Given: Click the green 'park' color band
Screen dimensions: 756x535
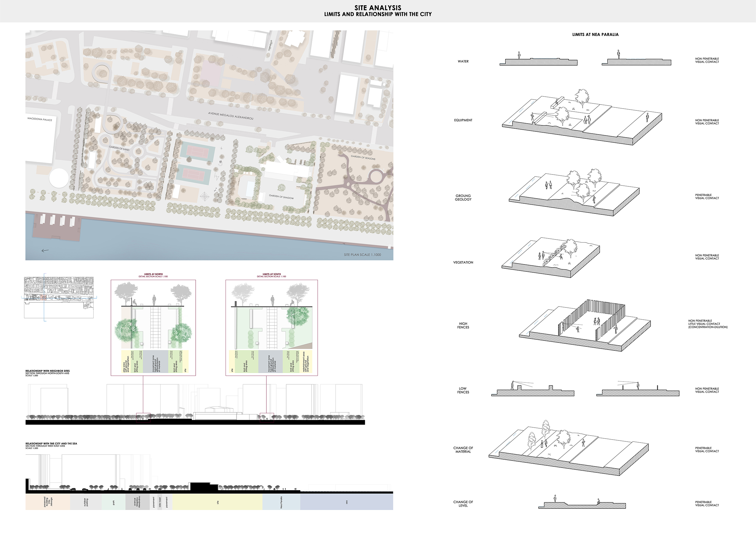Looking at the screenshot, I should coord(114,502).
